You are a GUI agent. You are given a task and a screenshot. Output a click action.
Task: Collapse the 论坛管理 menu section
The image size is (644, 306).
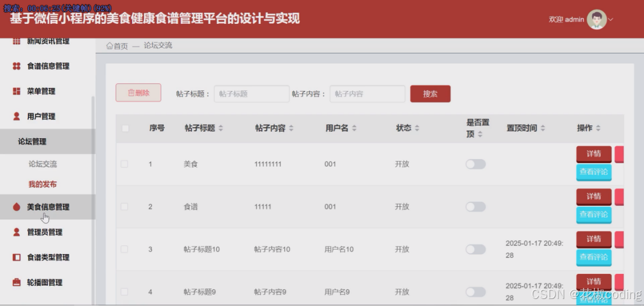(x=48, y=142)
